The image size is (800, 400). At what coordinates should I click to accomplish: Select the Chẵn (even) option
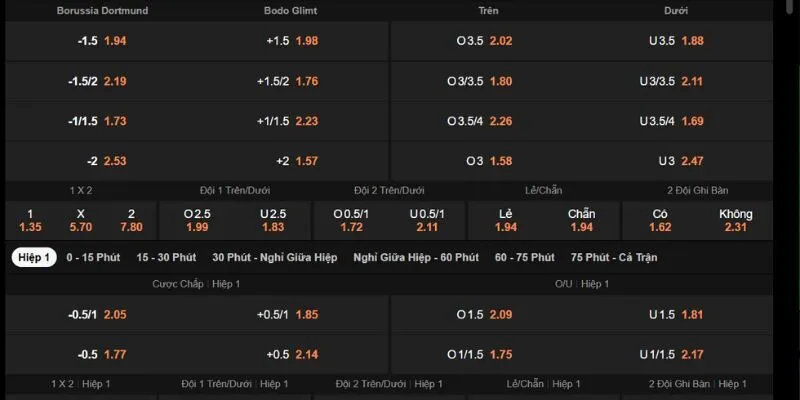(581, 220)
